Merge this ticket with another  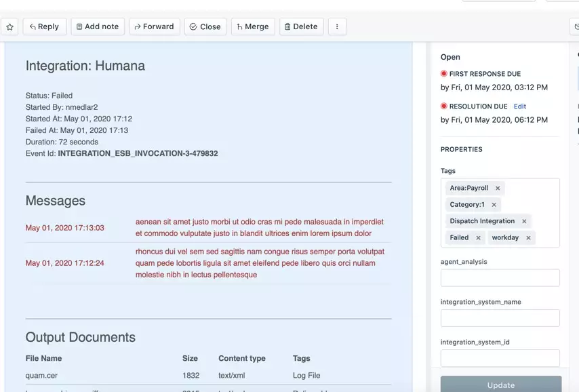pyautogui.click(x=253, y=26)
